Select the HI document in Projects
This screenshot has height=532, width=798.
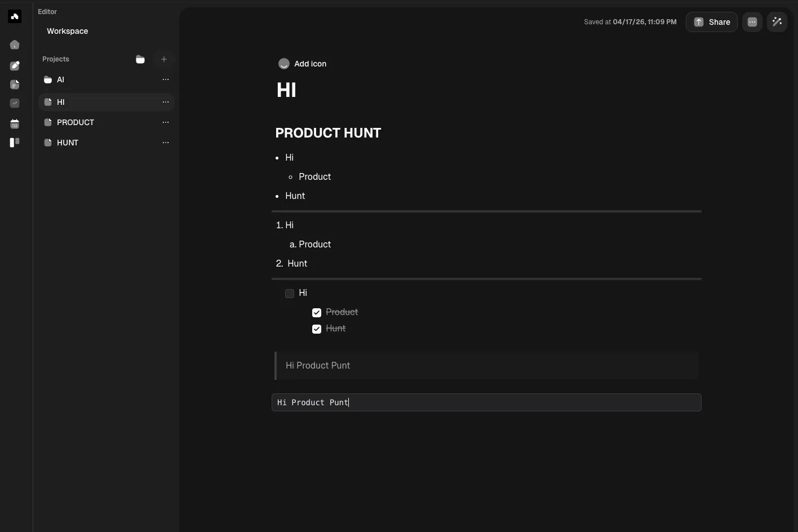point(106,102)
